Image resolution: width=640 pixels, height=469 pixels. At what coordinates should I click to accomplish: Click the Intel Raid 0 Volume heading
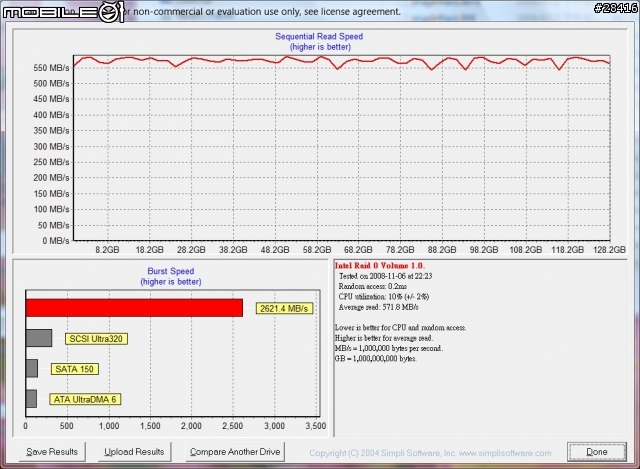[x=380, y=265]
